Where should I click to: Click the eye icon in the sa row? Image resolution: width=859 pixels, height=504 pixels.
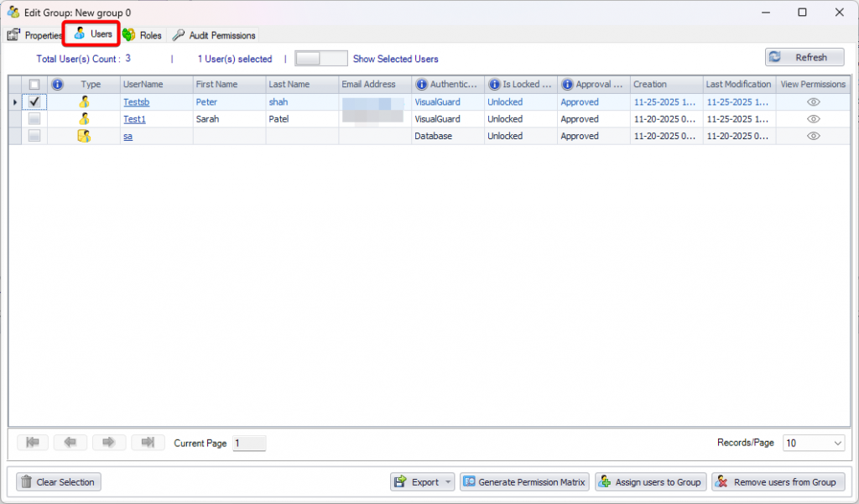click(812, 136)
